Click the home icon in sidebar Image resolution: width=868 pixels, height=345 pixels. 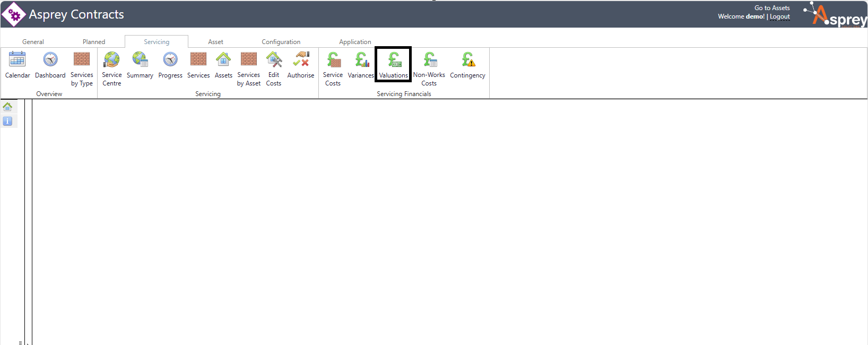(x=7, y=107)
